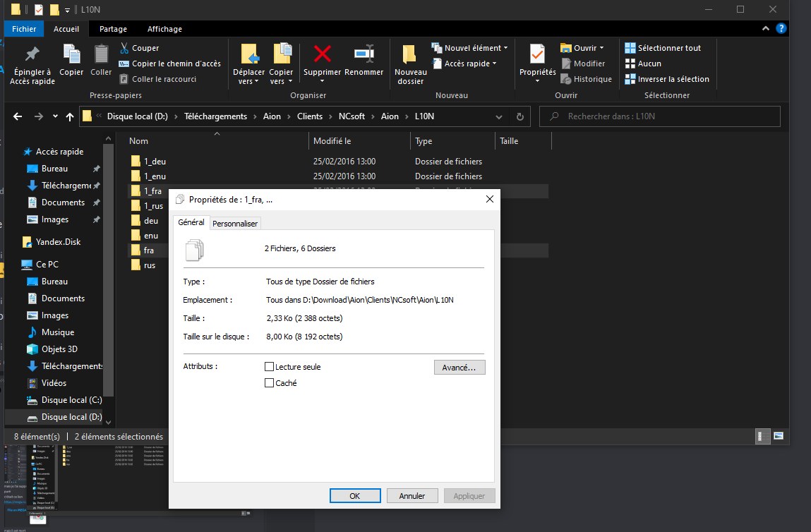Collapse the ribbon with the chevron
The width and height of the screenshot is (811, 532).
(766, 28)
